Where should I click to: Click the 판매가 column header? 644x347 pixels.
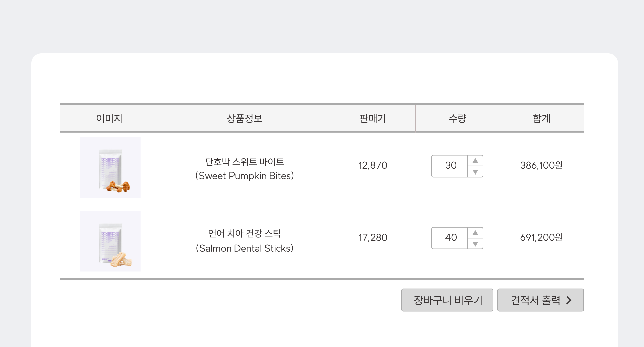pyautogui.click(x=373, y=118)
